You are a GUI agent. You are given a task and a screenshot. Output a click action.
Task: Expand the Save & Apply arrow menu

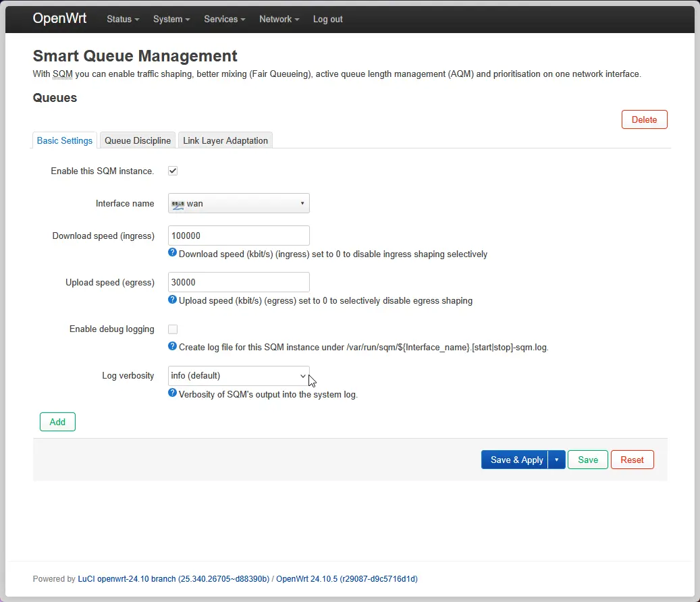click(557, 460)
